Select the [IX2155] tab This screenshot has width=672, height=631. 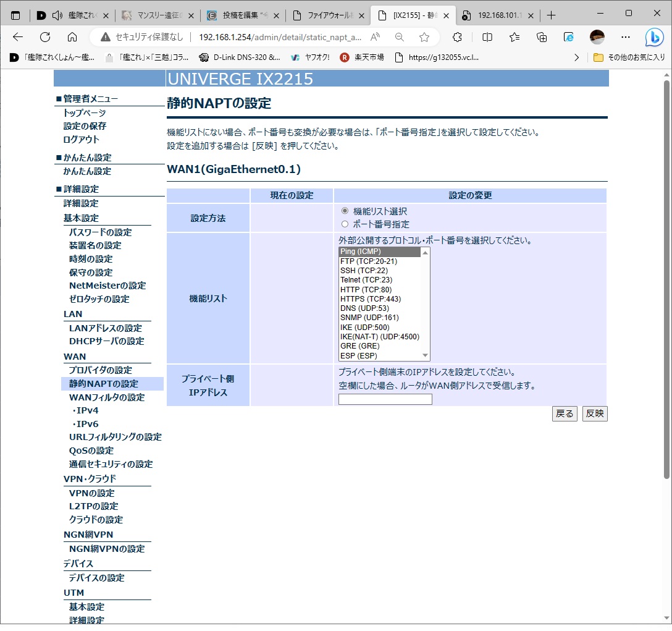(x=413, y=16)
